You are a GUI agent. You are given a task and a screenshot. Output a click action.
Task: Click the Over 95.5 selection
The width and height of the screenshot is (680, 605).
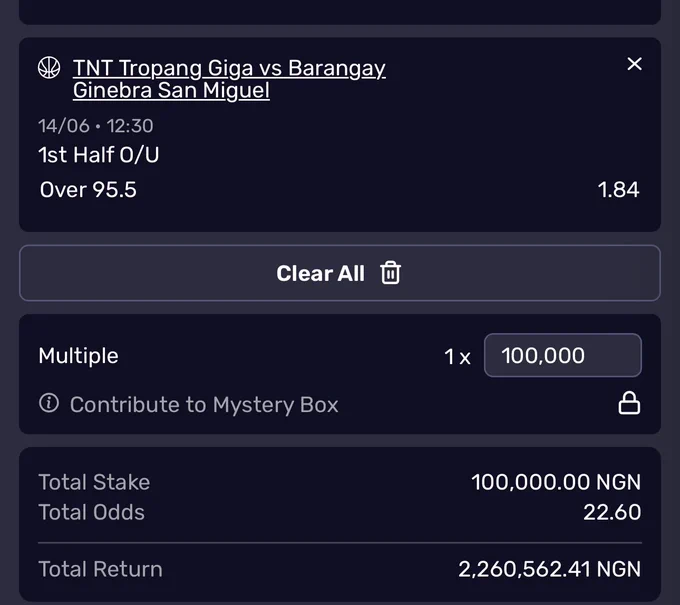point(88,190)
